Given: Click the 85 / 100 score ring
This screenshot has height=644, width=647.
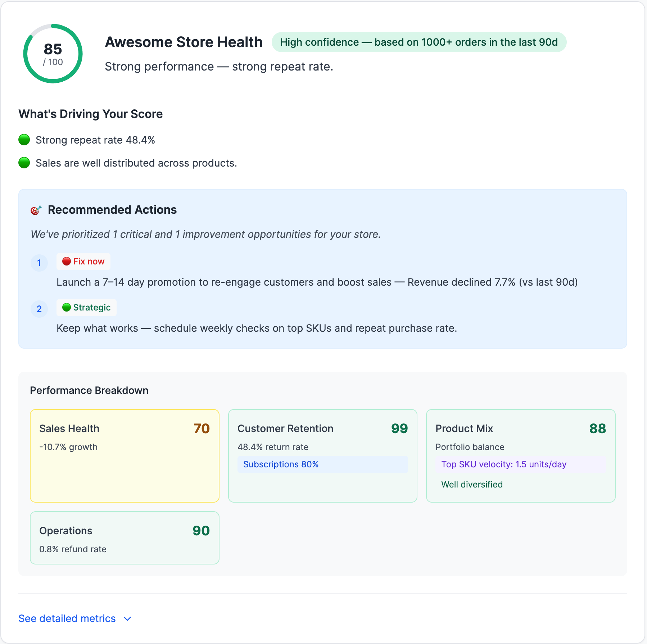Looking at the screenshot, I should point(53,54).
